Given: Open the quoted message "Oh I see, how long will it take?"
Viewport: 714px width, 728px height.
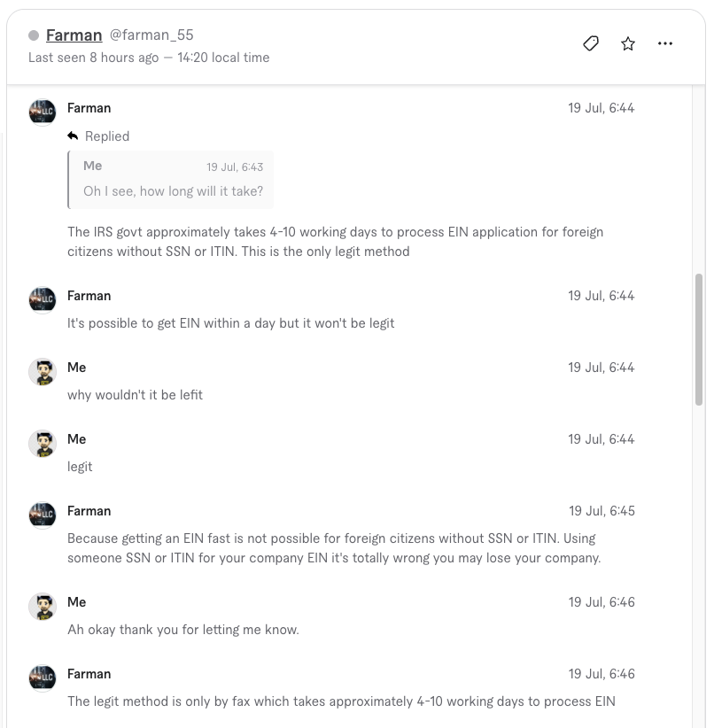Looking at the screenshot, I should (x=171, y=180).
